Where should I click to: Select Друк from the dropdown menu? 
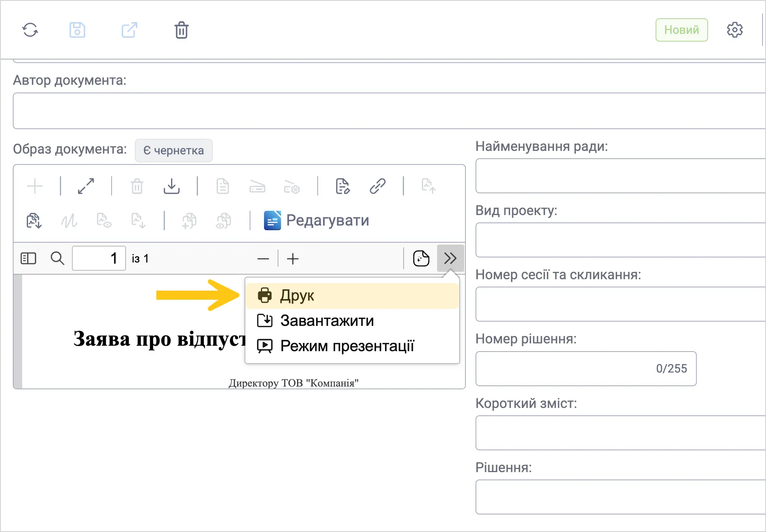pos(352,296)
